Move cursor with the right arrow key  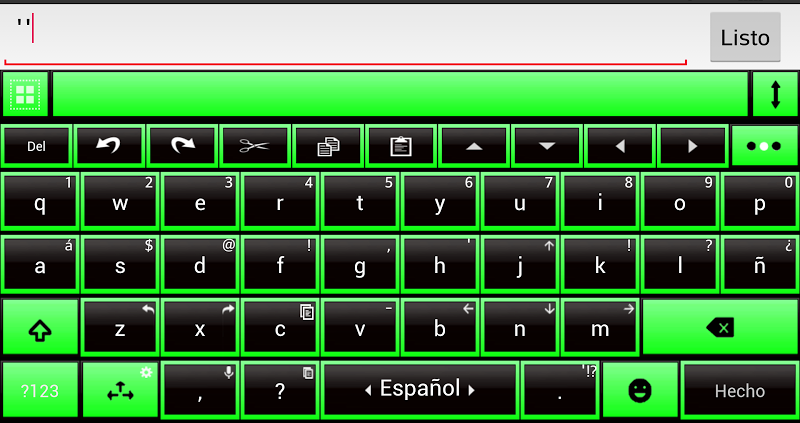693,146
